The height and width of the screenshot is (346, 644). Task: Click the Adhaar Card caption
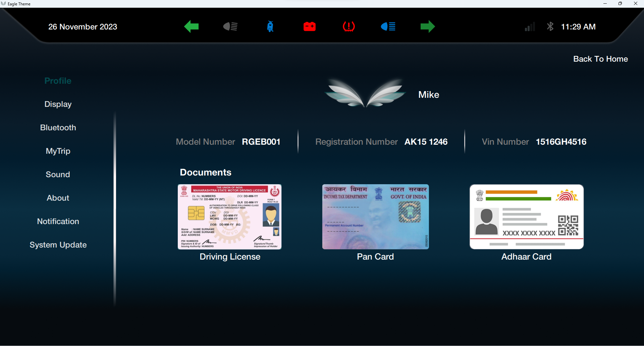[526, 257]
